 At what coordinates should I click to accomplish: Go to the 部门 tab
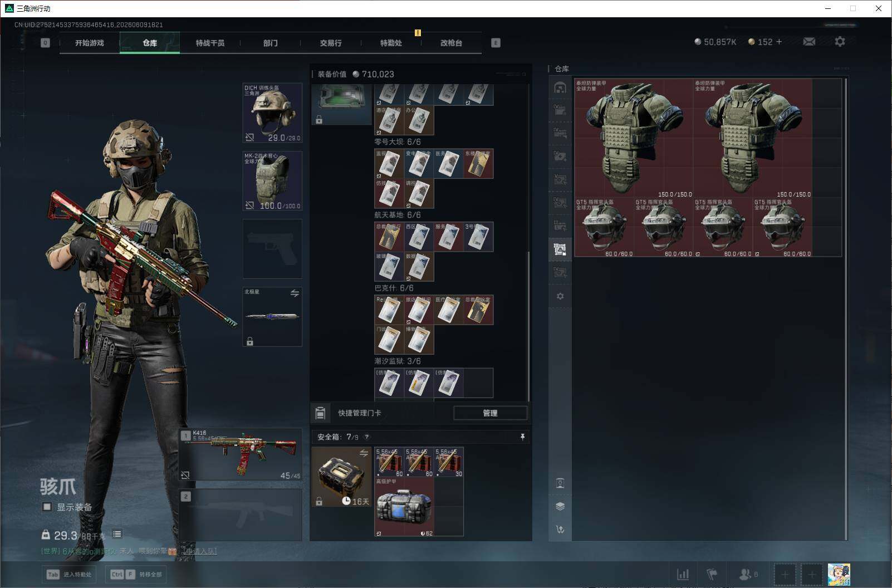(270, 43)
